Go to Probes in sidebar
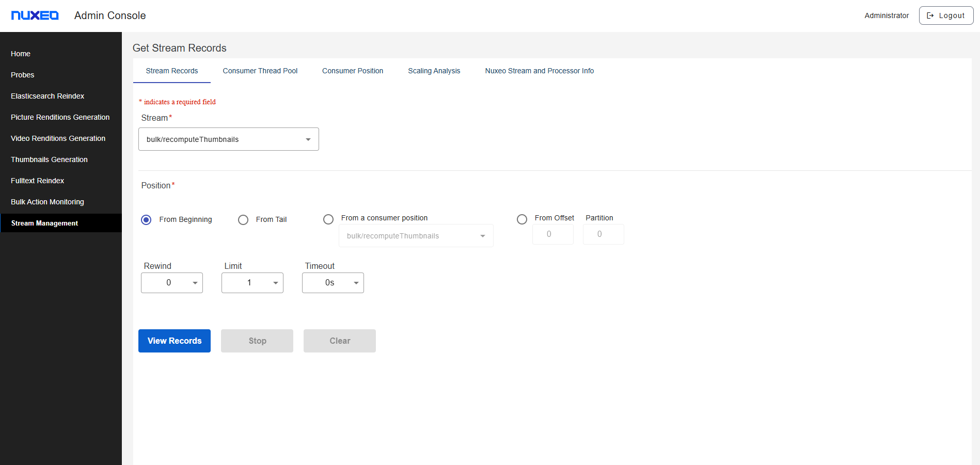The image size is (980, 465). 23,75
